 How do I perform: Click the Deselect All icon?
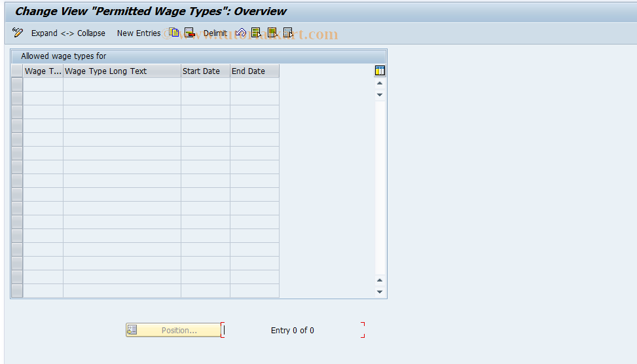coord(288,33)
